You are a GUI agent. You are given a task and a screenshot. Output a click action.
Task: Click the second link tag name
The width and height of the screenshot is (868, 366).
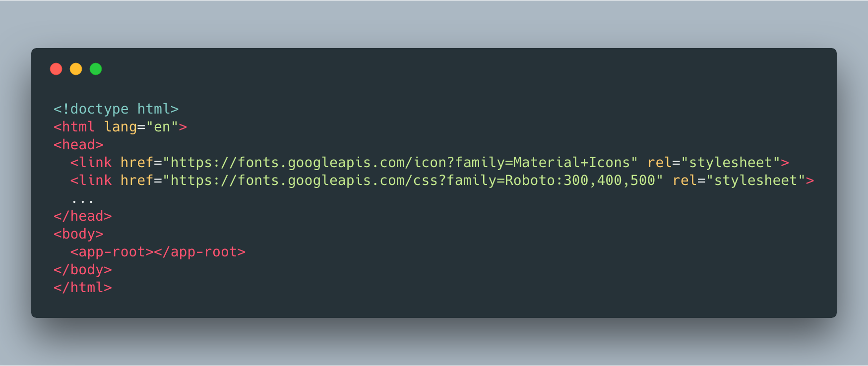[x=95, y=181]
